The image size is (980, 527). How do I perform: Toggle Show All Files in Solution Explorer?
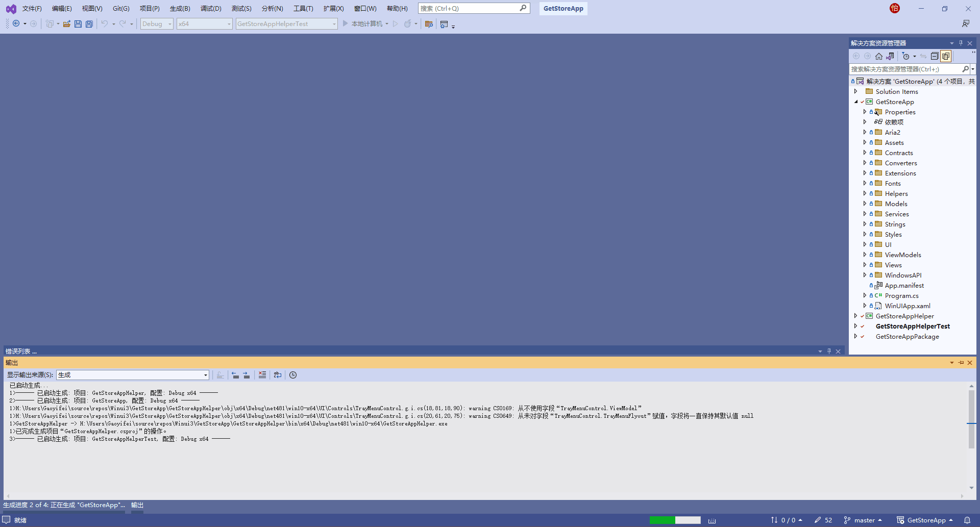pos(946,56)
